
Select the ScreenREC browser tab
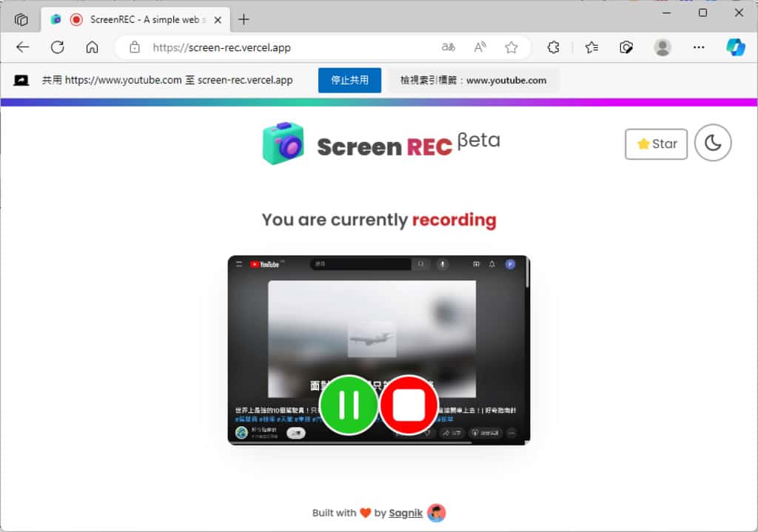pos(136,20)
